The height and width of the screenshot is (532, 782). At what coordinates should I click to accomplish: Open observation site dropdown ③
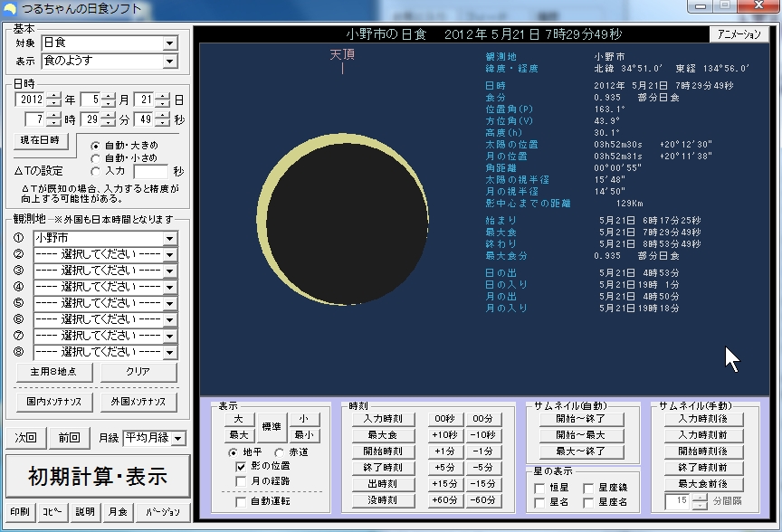169,271
